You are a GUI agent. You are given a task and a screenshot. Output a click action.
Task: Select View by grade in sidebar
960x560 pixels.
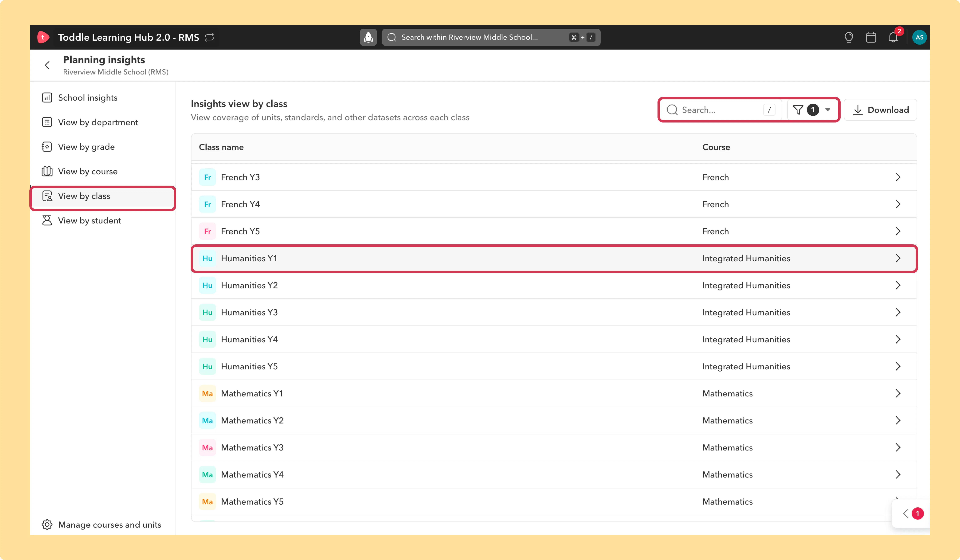pyautogui.click(x=86, y=147)
